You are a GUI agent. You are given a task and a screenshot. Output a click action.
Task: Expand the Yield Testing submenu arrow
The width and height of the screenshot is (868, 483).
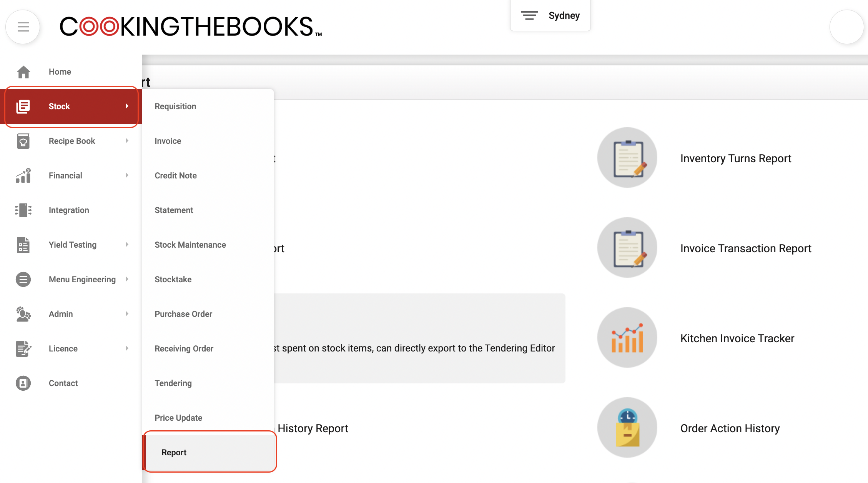point(127,245)
